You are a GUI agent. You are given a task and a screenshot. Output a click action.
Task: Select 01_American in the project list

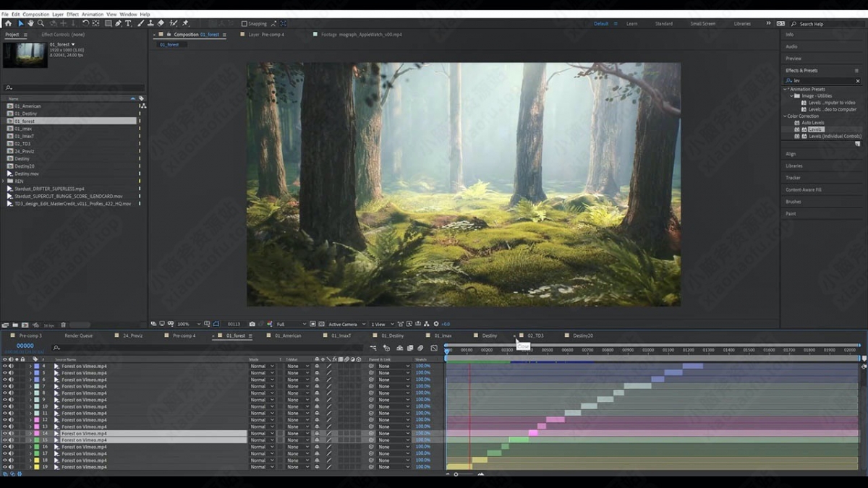[27, 106]
